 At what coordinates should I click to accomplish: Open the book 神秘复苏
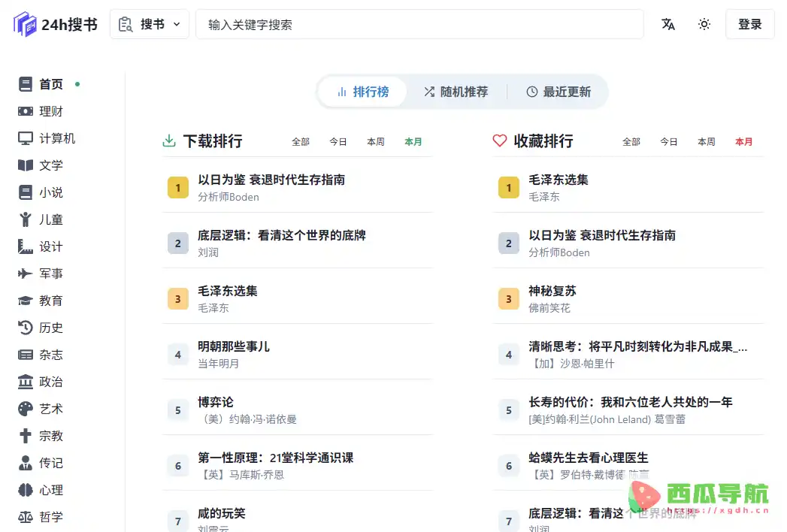552,291
